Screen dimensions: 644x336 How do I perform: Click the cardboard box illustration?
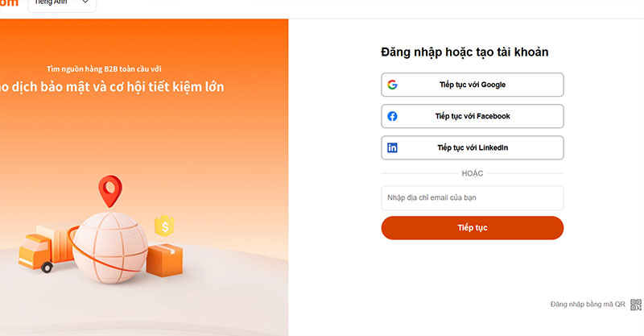(165, 258)
